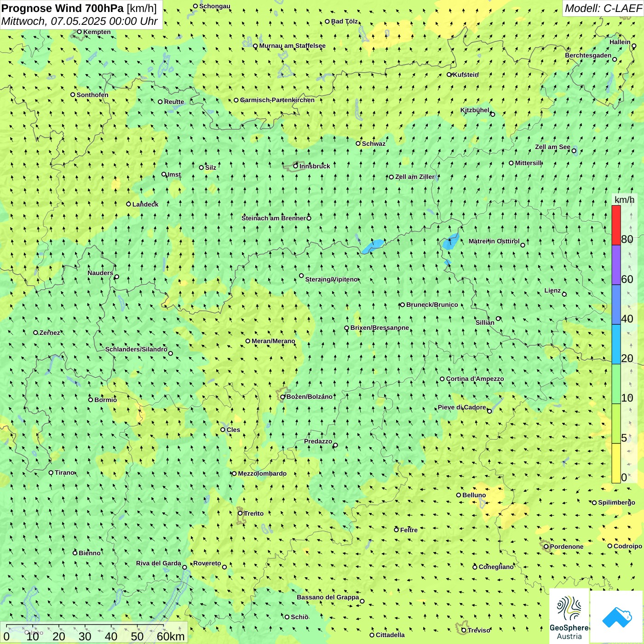
Task: Click the GeoSphere Austria logo
Action: click(x=569, y=616)
